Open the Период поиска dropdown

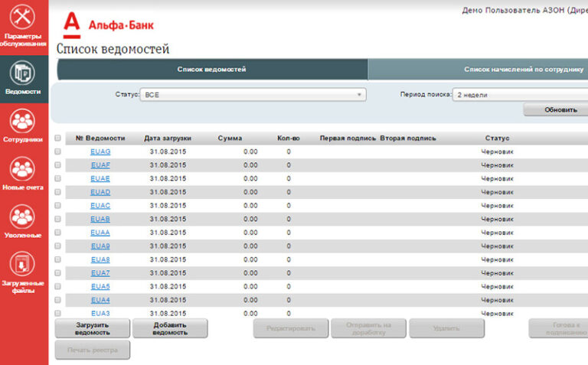click(519, 95)
